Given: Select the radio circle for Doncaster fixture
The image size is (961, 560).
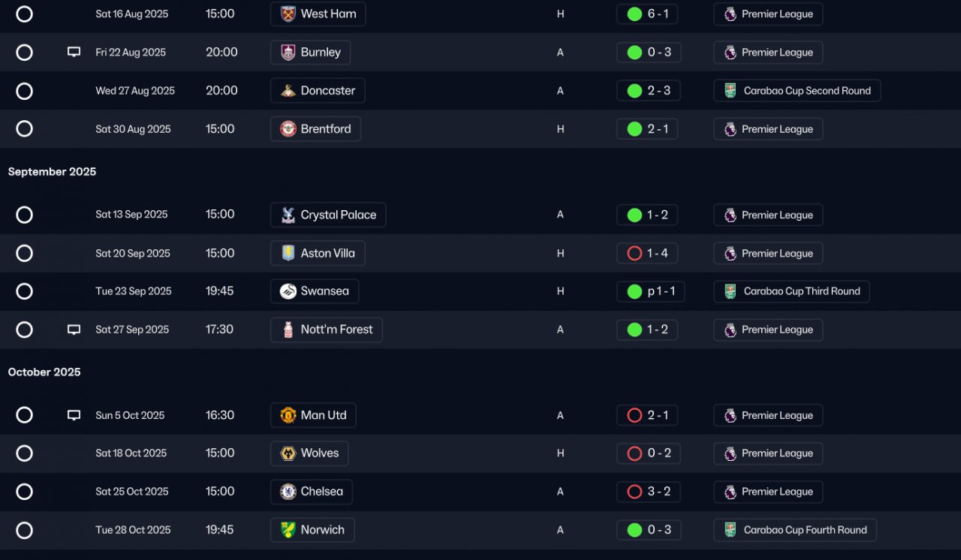Looking at the screenshot, I should 25,91.
